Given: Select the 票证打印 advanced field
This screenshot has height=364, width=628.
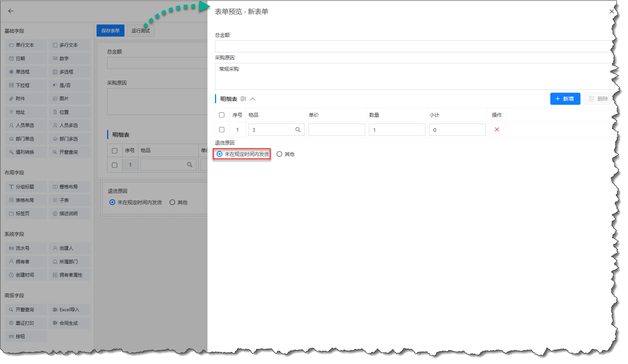Looking at the screenshot, I should tap(26, 323).
